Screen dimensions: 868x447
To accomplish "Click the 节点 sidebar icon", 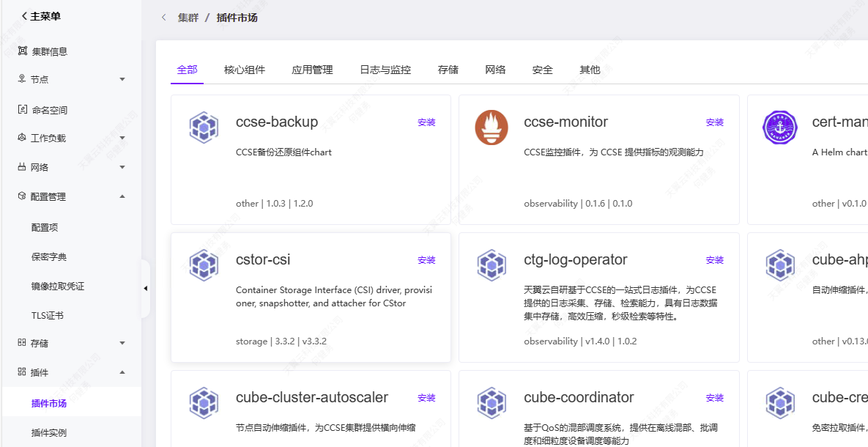I will click(x=21, y=79).
